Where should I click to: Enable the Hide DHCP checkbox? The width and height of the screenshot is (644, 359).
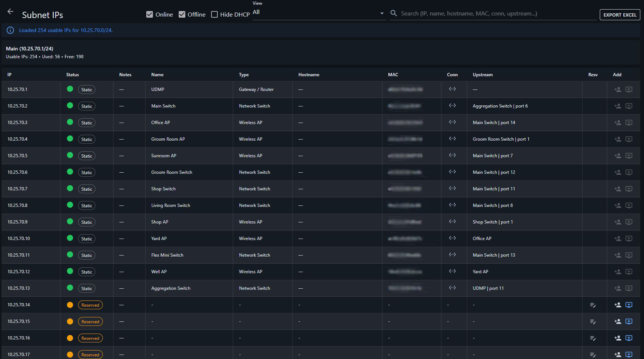tap(214, 14)
